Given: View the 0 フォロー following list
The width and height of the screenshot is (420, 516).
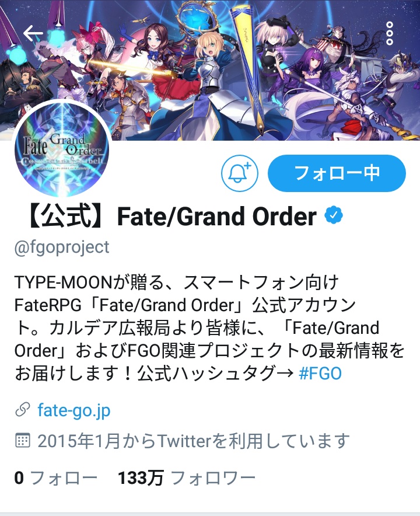Looking at the screenshot, I should pyautogui.click(x=56, y=478).
